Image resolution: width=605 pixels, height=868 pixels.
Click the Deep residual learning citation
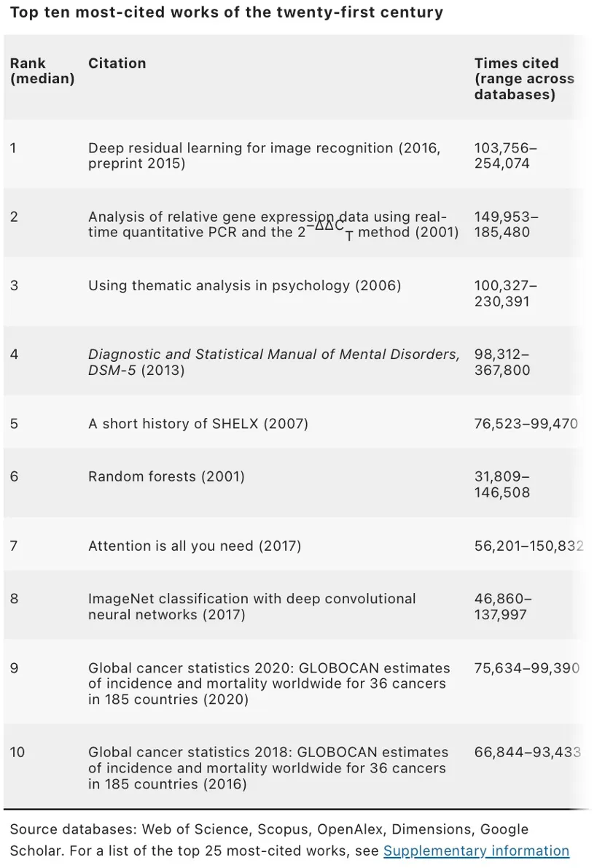(264, 155)
